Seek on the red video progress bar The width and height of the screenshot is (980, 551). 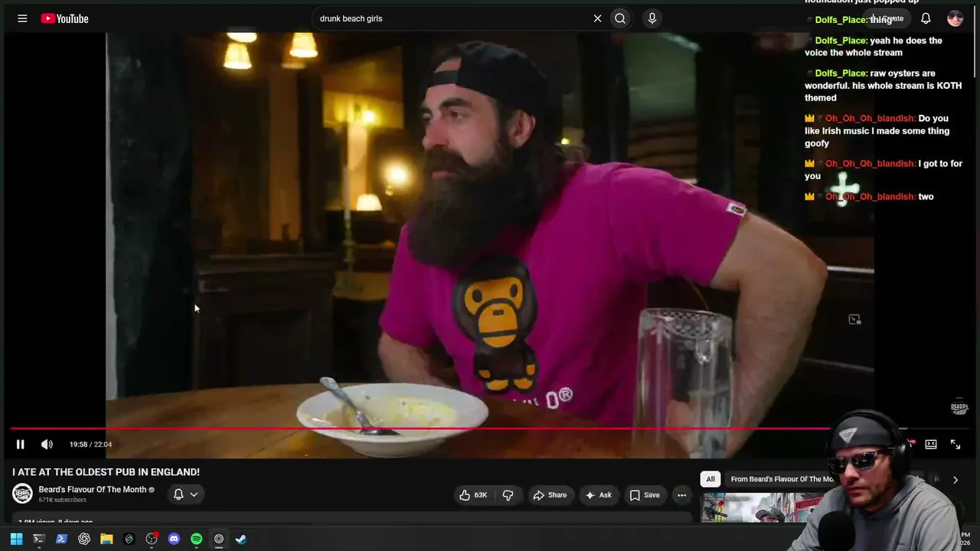tap(490, 429)
